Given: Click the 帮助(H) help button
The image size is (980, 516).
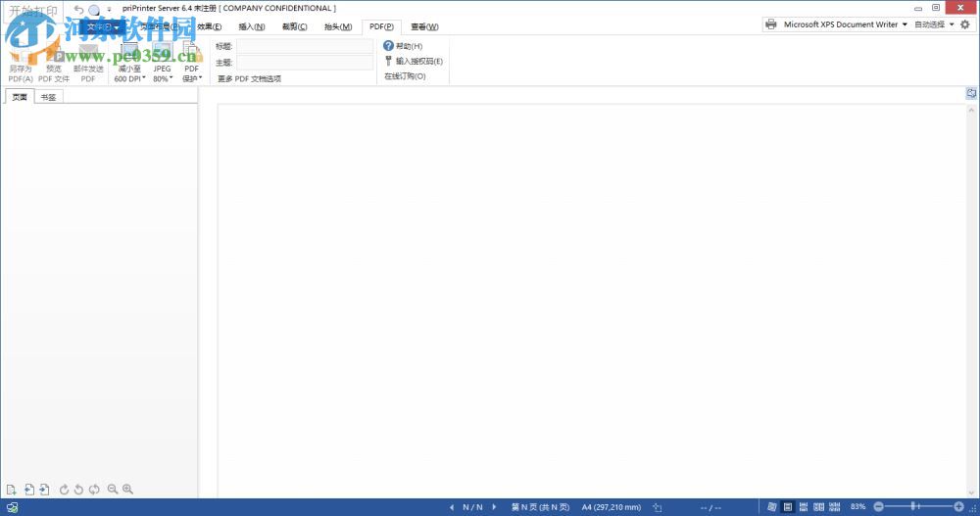Looking at the screenshot, I should click(x=403, y=46).
